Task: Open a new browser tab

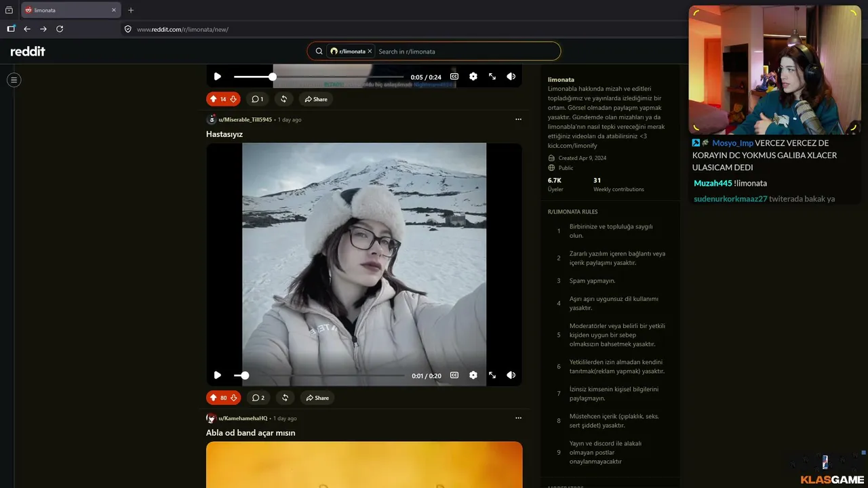Action: coord(131,10)
